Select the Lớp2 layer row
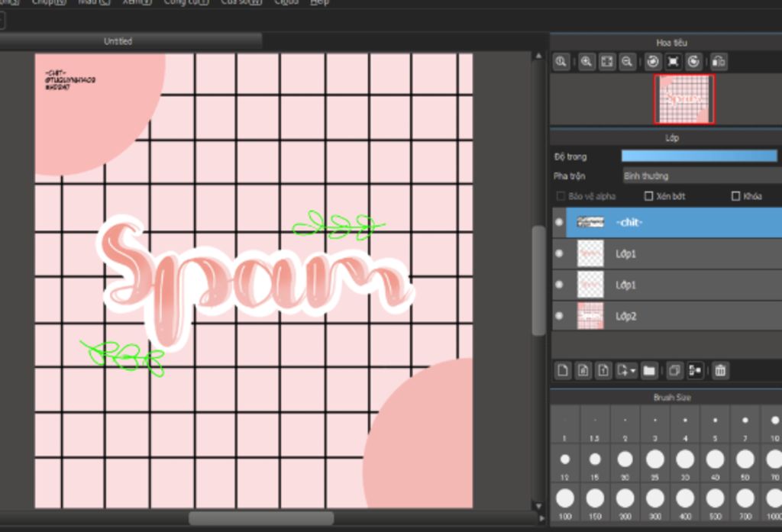Viewport: 782px width, 532px height. coord(667,315)
